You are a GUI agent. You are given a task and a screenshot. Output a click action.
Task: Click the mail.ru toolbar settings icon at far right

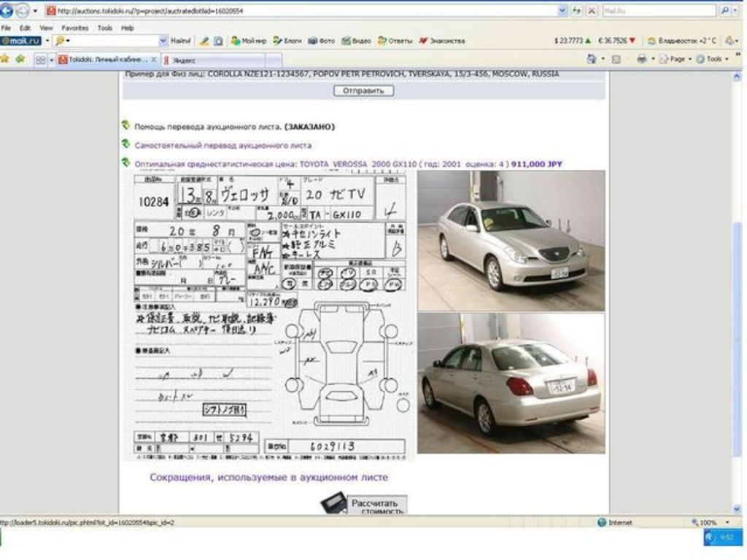(730, 41)
